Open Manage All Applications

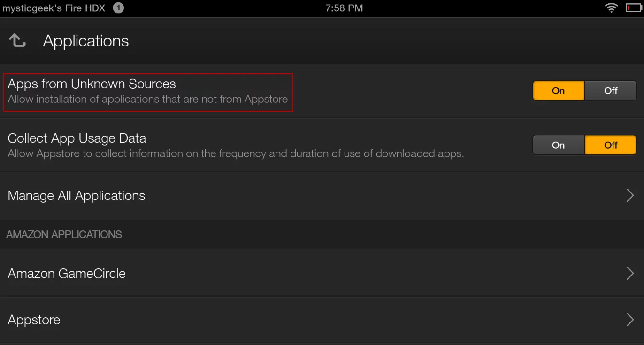(77, 195)
